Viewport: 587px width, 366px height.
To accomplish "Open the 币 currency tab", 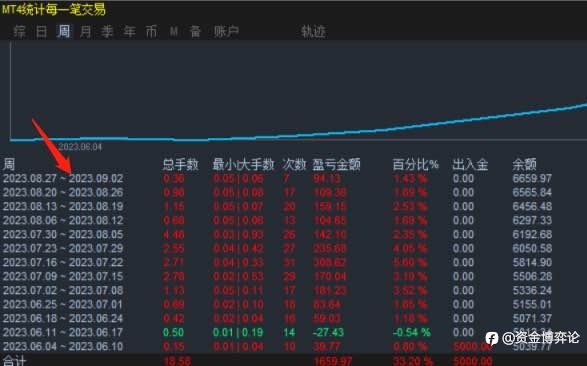I will point(151,32).
